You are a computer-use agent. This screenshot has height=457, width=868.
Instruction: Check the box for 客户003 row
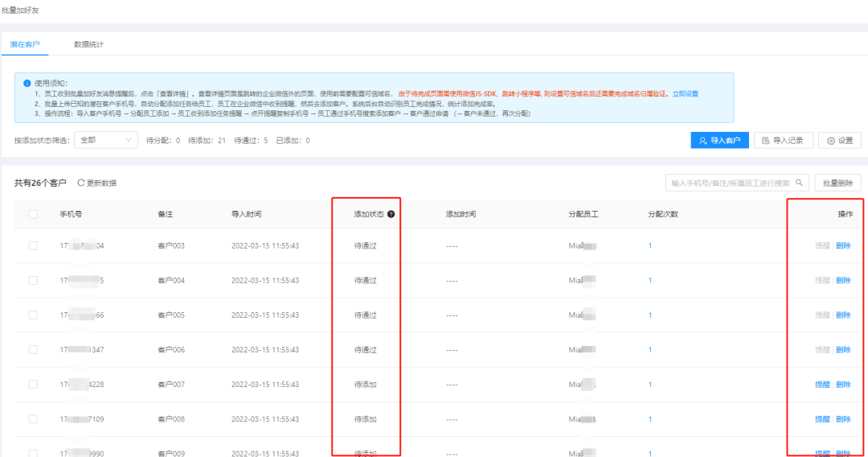33,245
